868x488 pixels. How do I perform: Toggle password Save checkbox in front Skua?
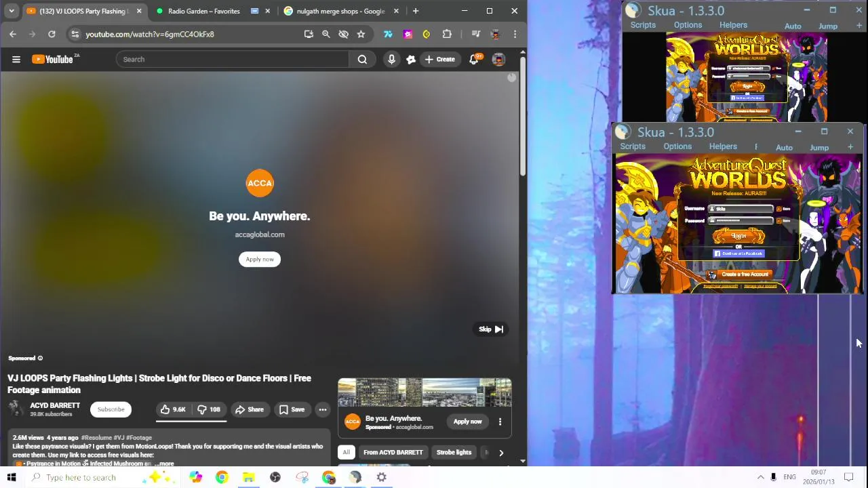(x=778, y=220)
